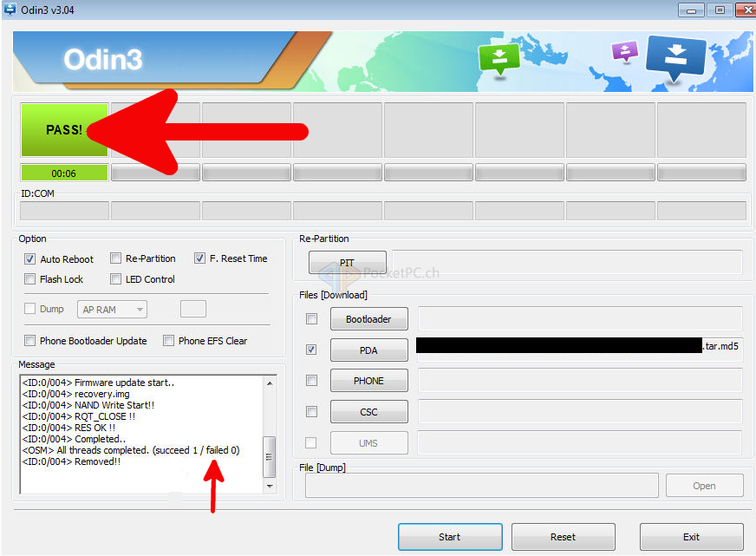
Task: Click the small field beside AP RAM dropdown
Action: click(193, 309)
